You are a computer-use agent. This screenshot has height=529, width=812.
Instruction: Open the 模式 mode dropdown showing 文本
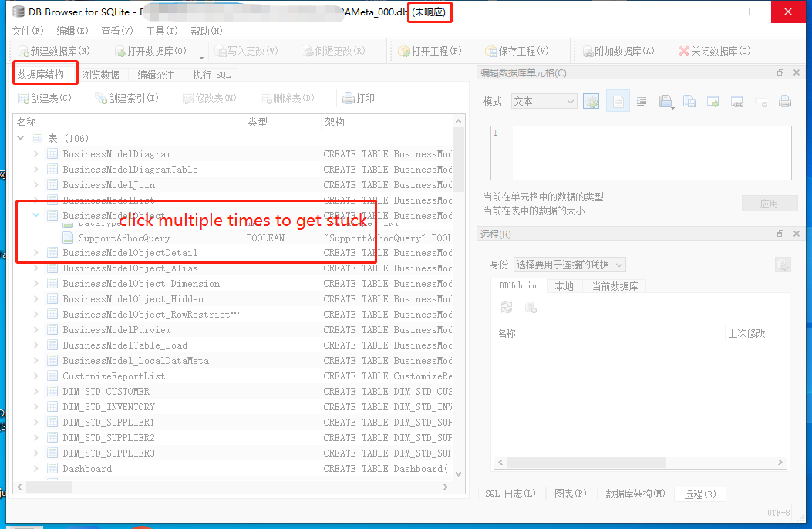point(544,102)
